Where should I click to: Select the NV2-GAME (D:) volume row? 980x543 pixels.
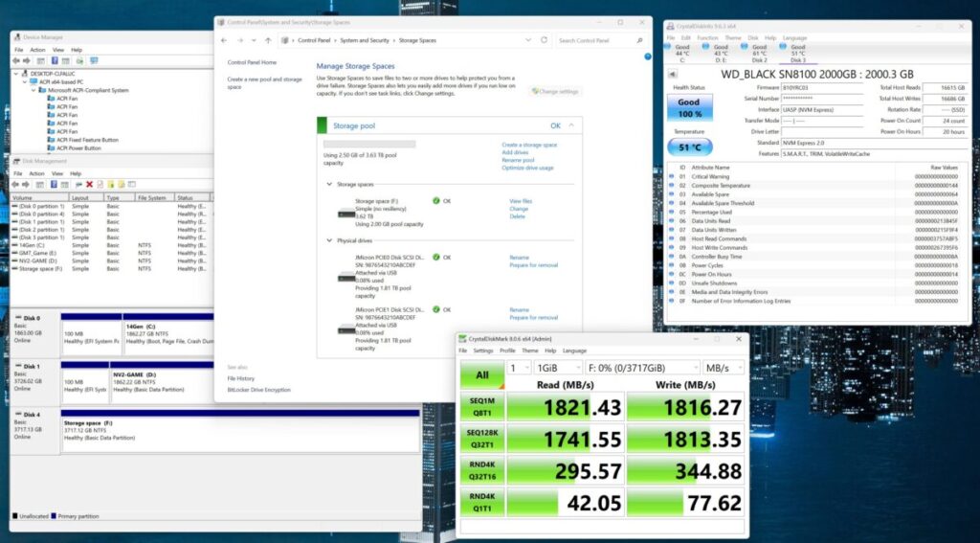pyautogui.click(x=111, y=260)
